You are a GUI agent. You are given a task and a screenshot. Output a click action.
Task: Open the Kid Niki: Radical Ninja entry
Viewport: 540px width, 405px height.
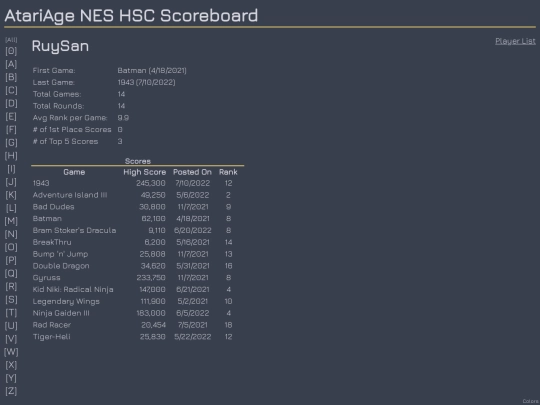(x=73, y=289)
